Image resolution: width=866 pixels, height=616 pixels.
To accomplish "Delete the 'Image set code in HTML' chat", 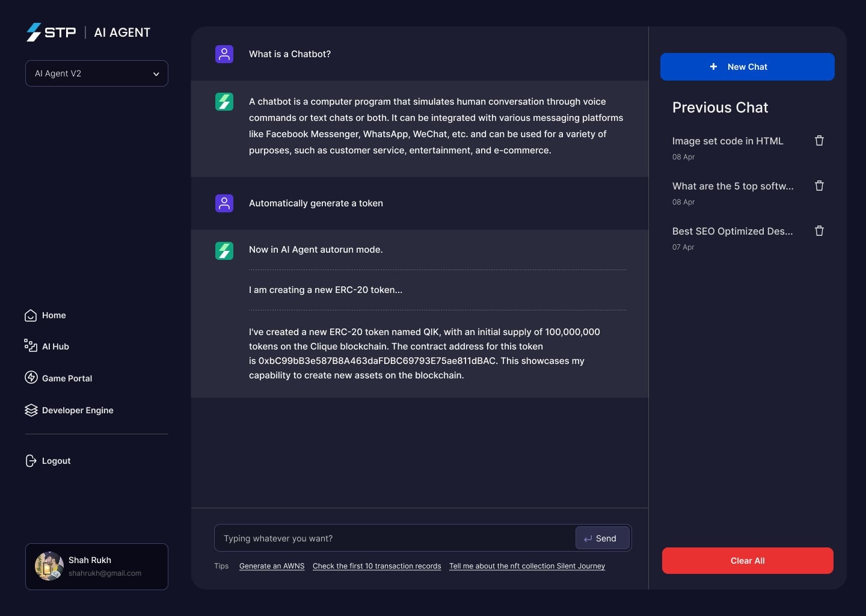I will tap(819, 141).
